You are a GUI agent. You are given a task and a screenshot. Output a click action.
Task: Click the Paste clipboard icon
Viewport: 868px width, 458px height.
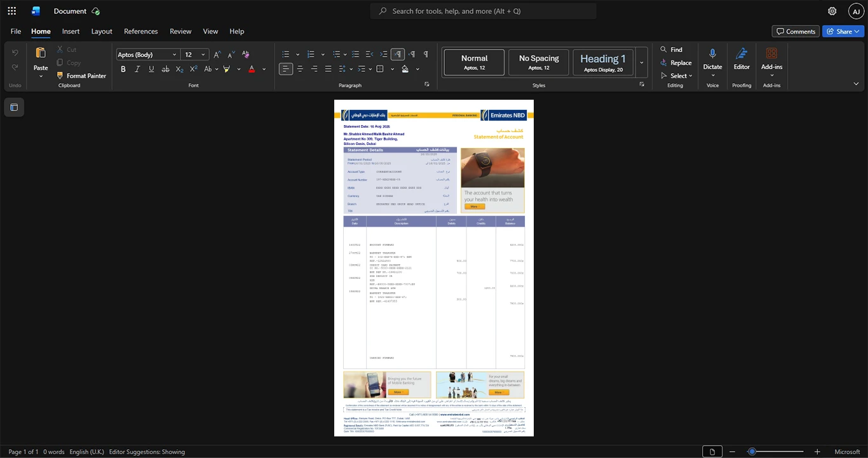pyautogui.click(x=41, y=53)
